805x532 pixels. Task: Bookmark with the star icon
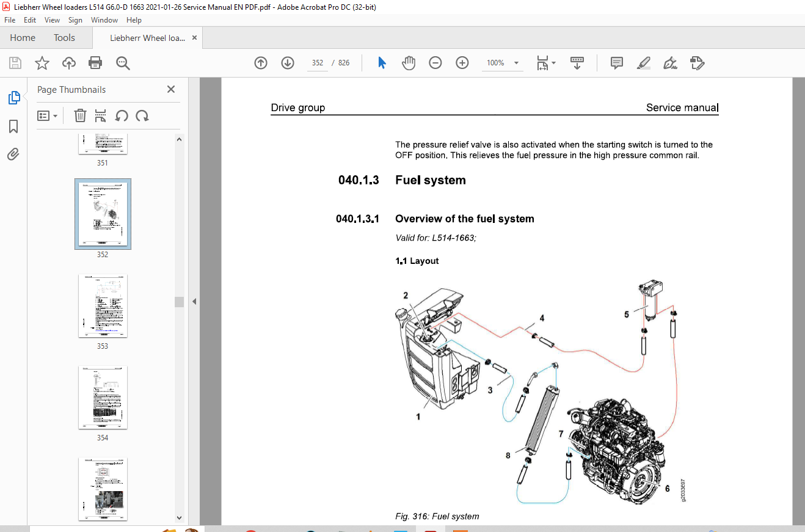(42, 63)
